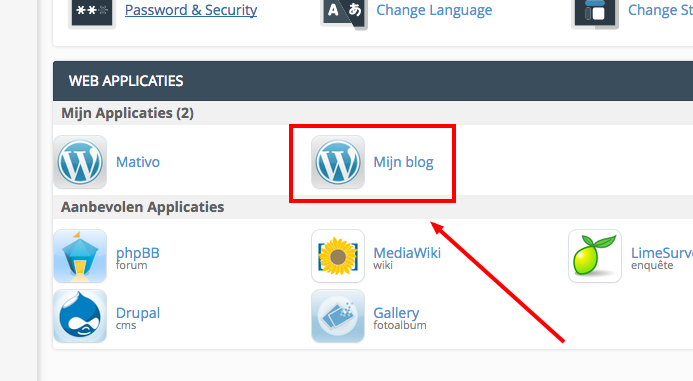
Task: Open the MediaWiki text link
Action: pos(407,253)
